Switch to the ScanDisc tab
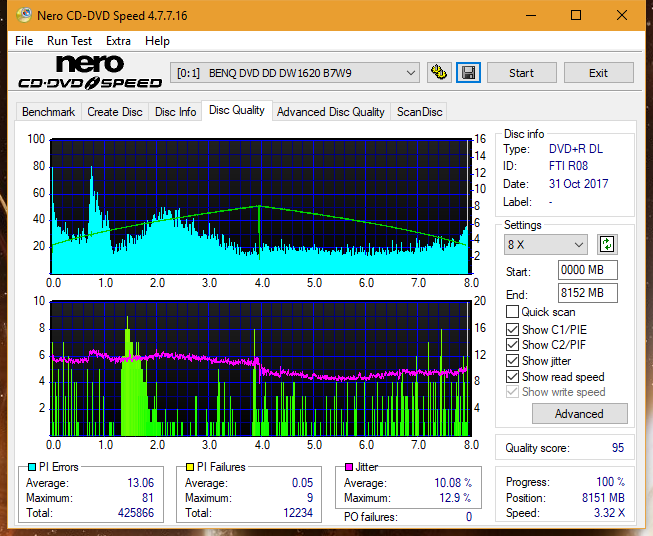653x536 pixels. click(419, 112)
